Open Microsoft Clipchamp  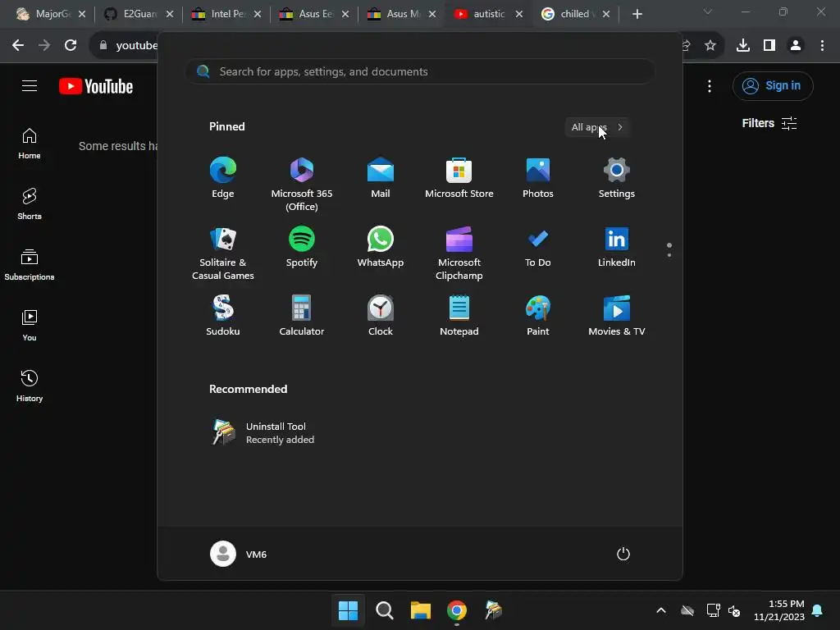(x=459, y=253)
